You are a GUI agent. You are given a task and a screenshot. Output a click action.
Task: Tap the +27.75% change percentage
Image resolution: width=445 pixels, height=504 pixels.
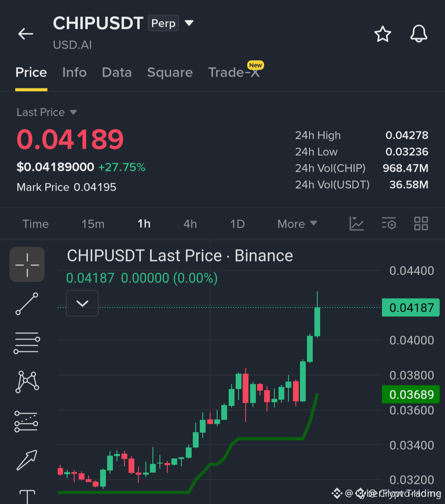pyautogui.click(x=122, y=167)
